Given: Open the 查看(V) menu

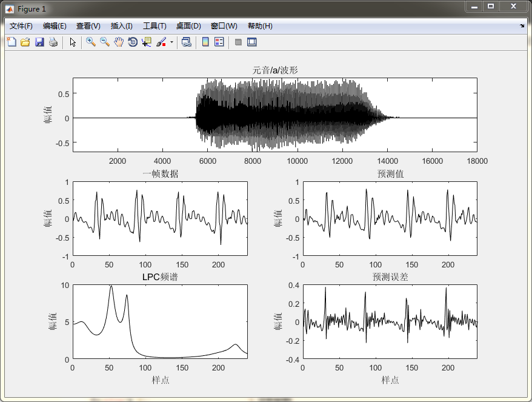Looking at the screenshot, I should tap(88, 26).
